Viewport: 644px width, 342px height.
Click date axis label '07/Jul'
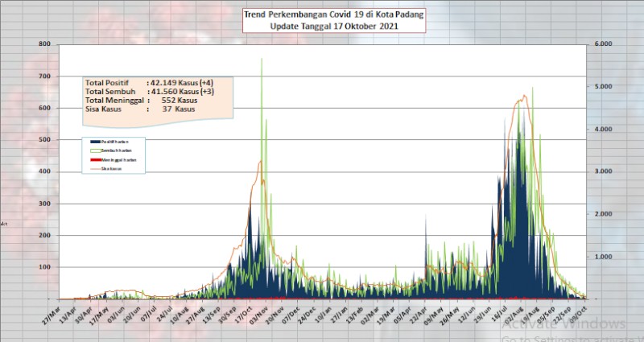point(147,315)
